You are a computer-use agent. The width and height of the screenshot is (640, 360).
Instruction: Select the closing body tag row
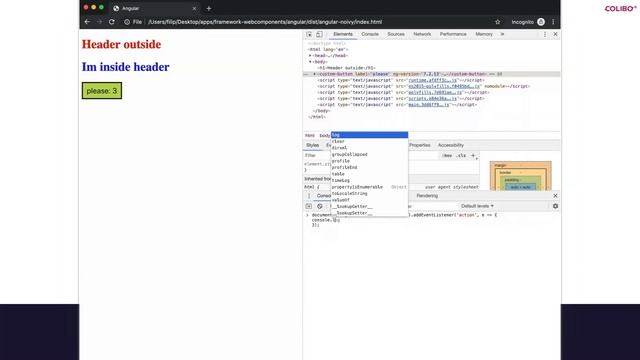322,111
